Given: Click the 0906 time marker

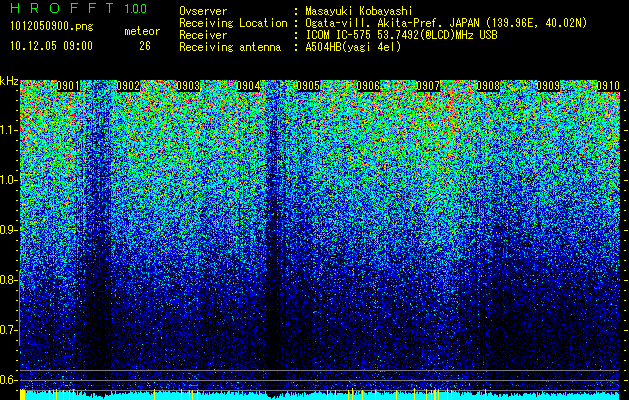Looking at the screenshot, I should click(368, 86).
